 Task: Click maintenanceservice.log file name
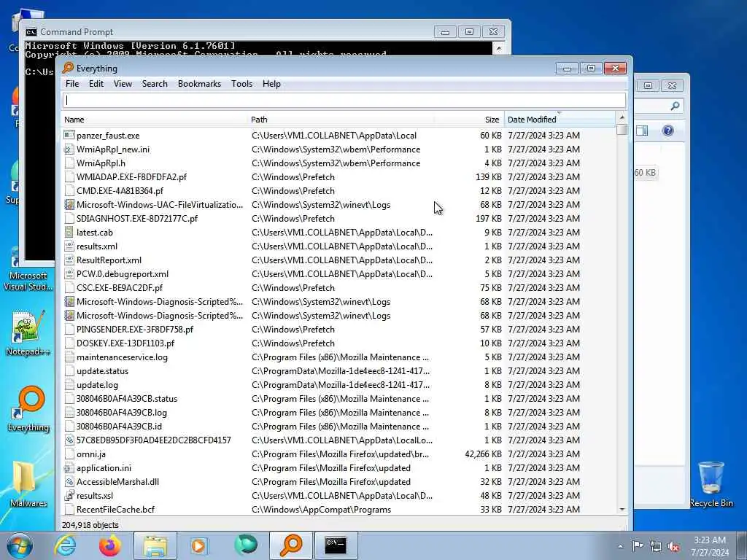122,357
